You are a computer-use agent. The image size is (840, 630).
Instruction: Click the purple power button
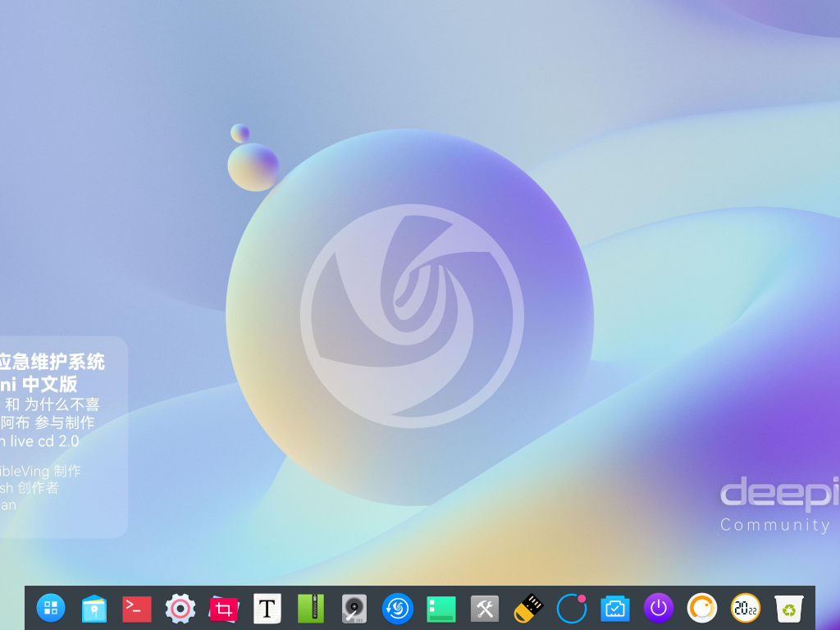(659, 609)
